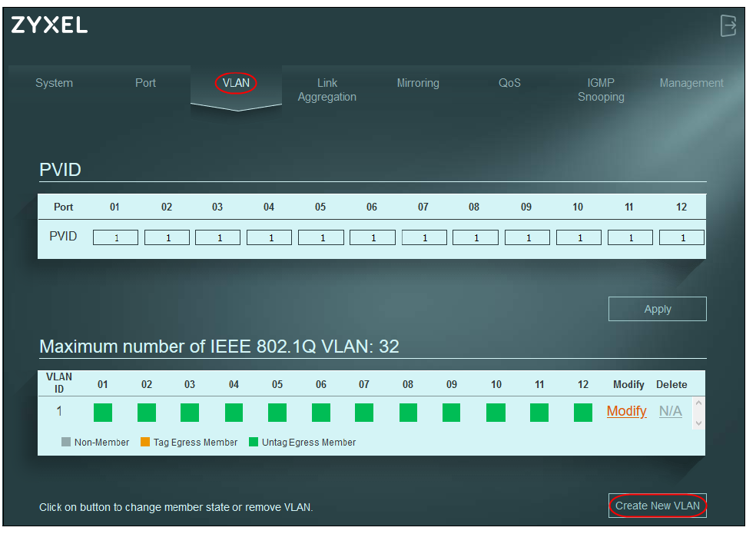Go to the Mirroring tab
Screen dimensions: 756x534
tap(418, 83)
